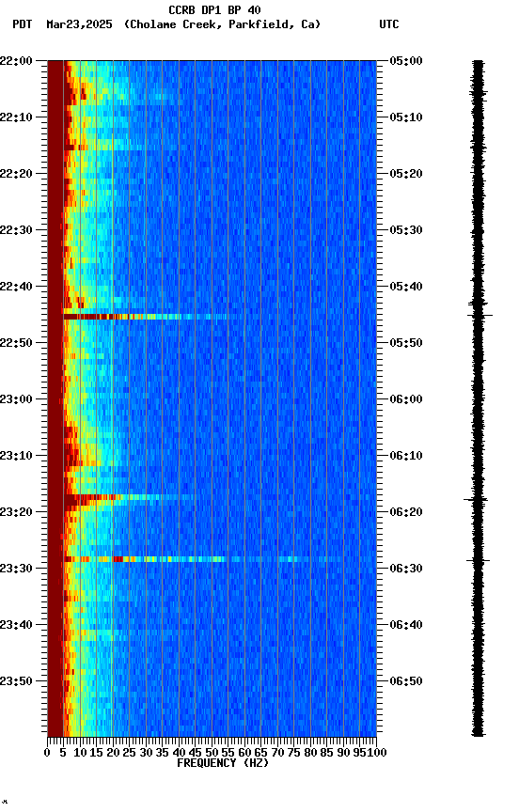This screenshot has width=519, height=812.
Task: Click the 05:10 UTC time label
Action: pyautogui.click(x=406, y=117)
